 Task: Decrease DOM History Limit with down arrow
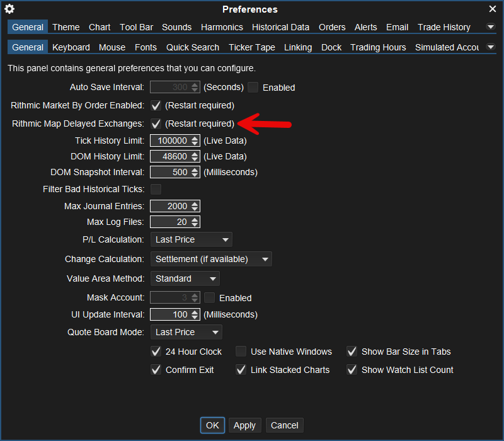[x=195, y=159]
